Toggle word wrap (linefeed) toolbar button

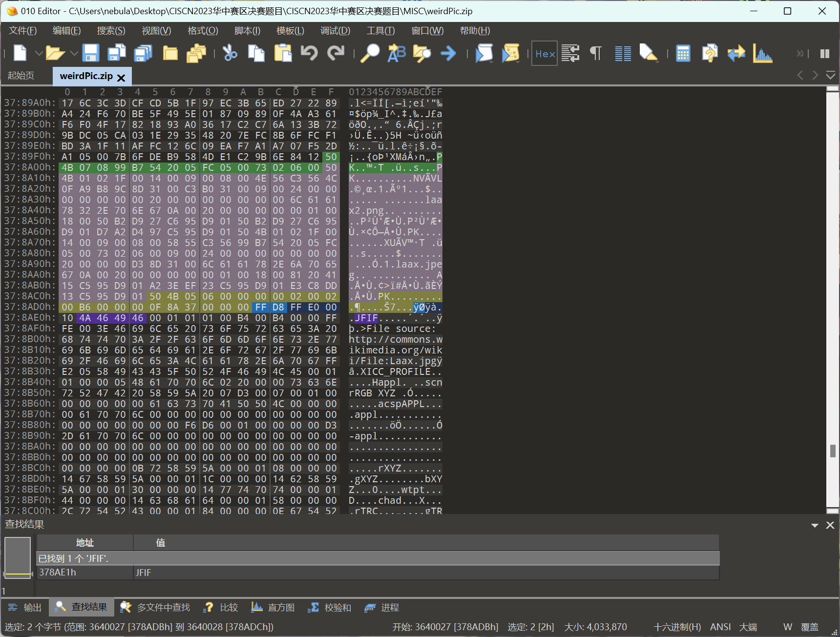click(x=570, y=53)
